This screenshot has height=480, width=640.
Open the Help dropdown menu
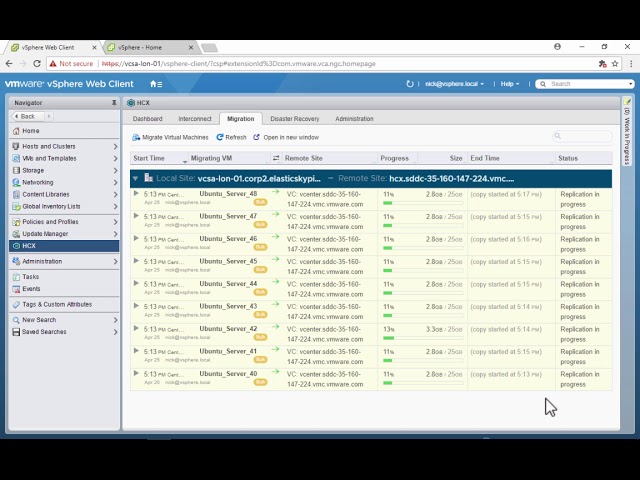(510, 84)
